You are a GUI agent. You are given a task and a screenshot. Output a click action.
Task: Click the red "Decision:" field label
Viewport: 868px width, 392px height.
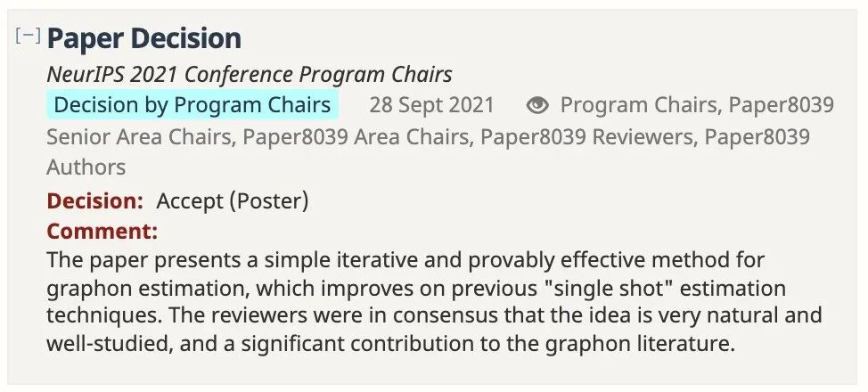94,201
